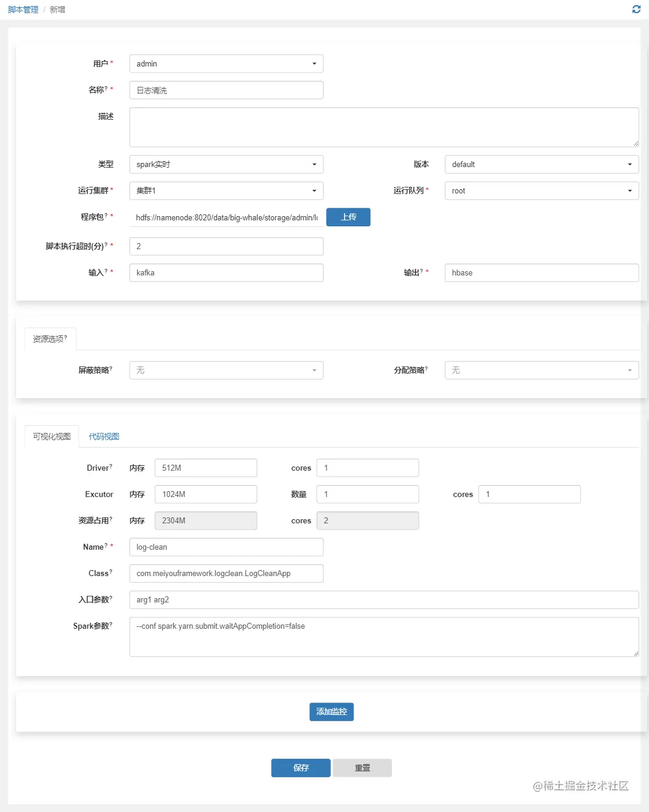Click the Excutor 内存 field 1024M
Viewport: 649px width, 812px height.
pyautogui.click(x=206, y=494)
